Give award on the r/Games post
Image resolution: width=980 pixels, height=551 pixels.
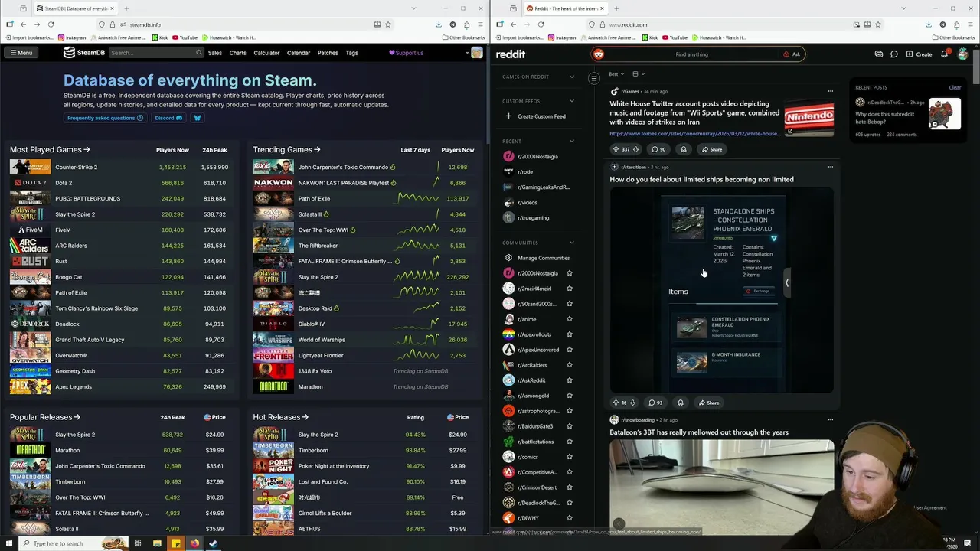[x=684, y=149]
